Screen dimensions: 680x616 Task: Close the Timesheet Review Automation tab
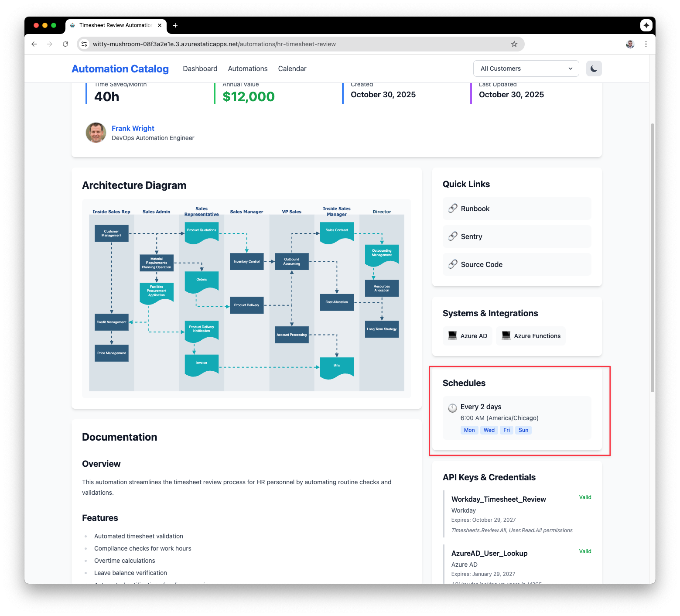pyautogui.click(x=160, y=25)
